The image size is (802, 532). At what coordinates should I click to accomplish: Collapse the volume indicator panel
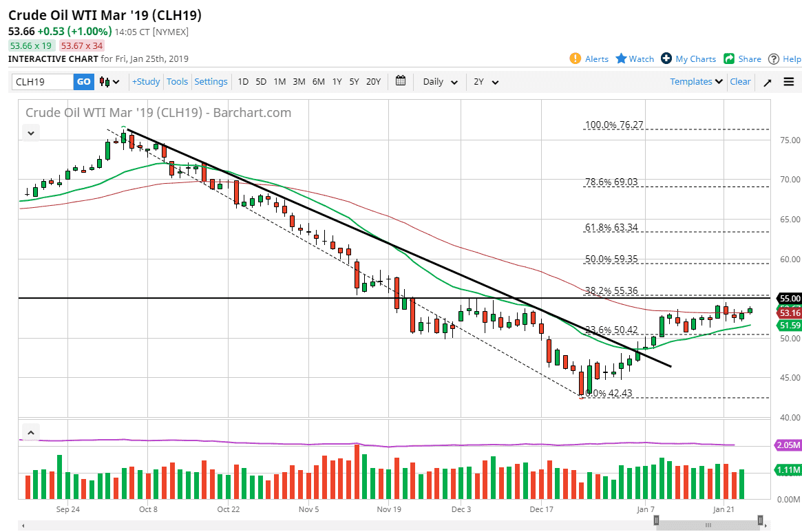(x=30, y=432)
